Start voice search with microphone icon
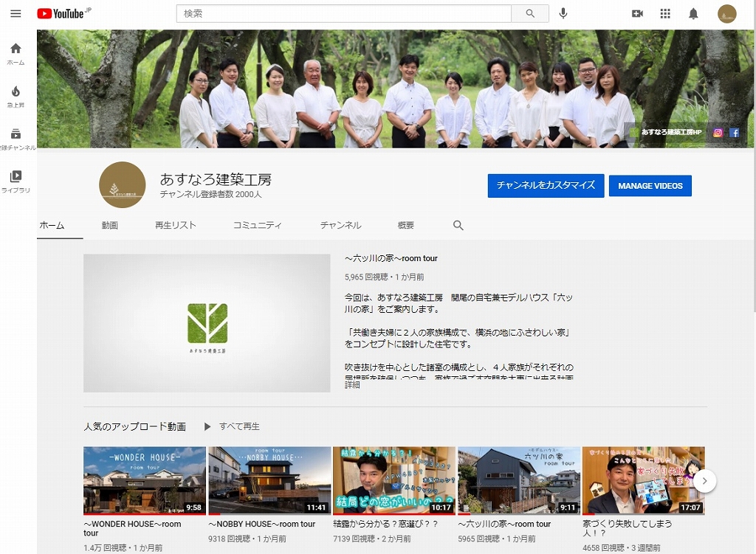Viewport: 756px width, 554px height. (x=563, y=13)
